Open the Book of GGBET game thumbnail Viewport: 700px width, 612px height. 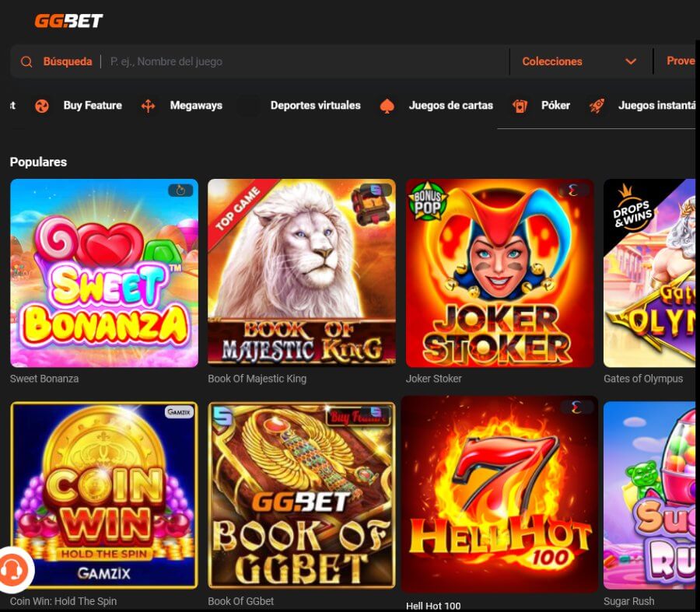coord(302,495)
